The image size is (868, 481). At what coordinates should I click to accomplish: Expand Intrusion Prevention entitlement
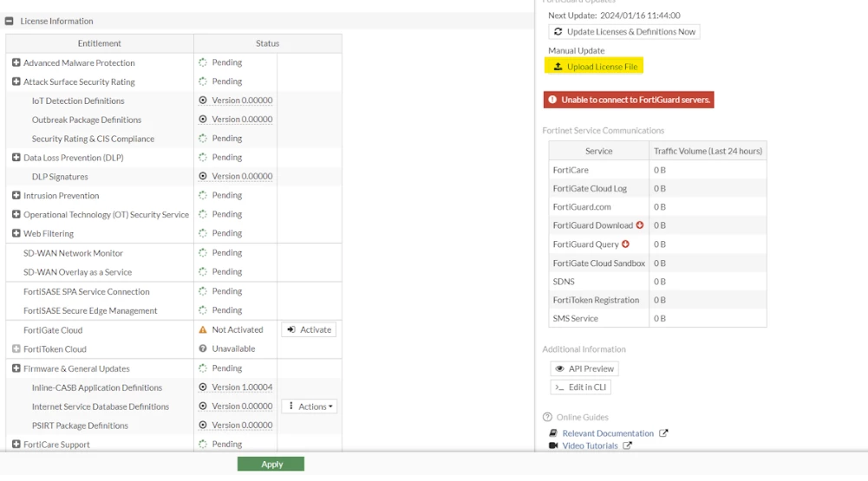pyautogui.click(x=16, y=195)
